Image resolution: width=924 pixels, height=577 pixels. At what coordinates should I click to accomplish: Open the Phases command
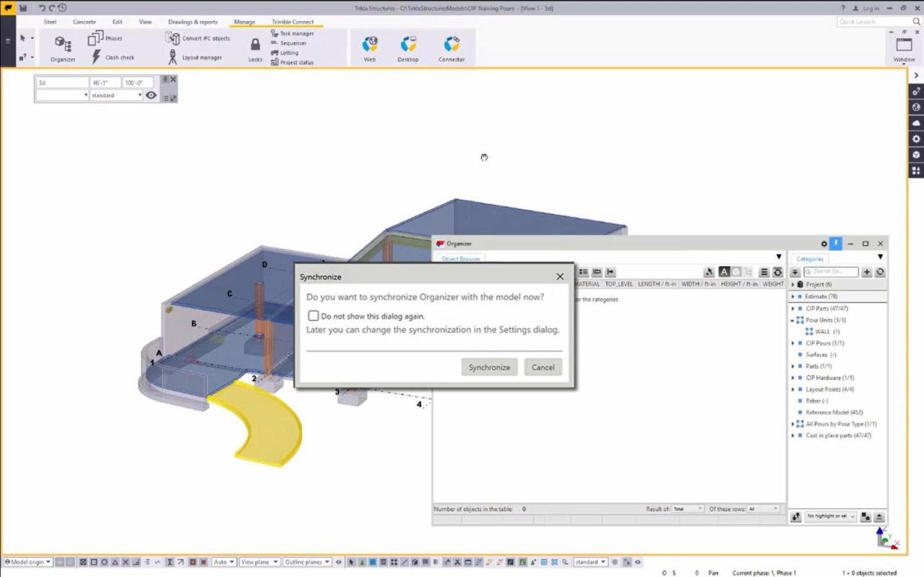coord(105,38)
